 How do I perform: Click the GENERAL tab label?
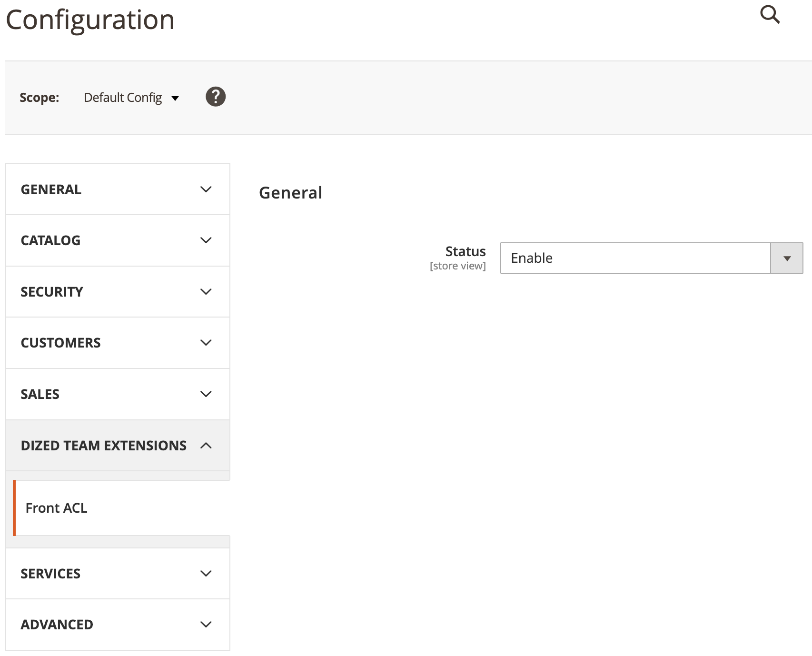51,189
